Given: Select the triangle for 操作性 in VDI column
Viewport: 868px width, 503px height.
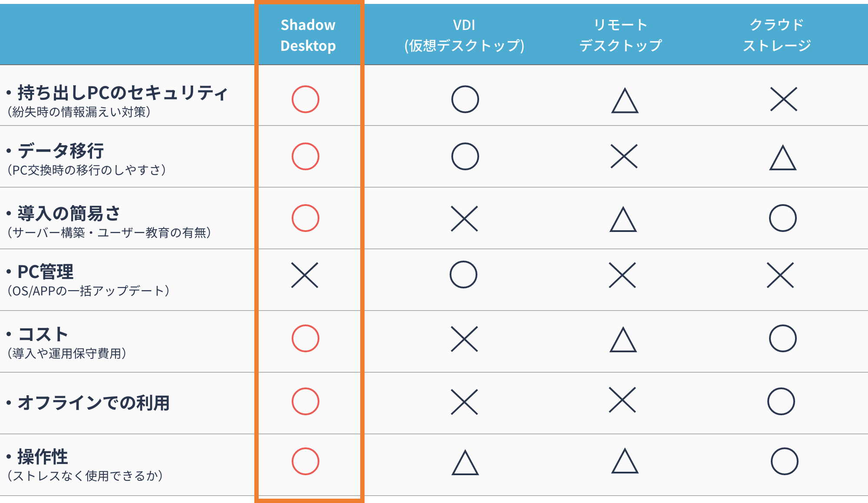Looking at the screenshot, I should [x=465, y=462].
